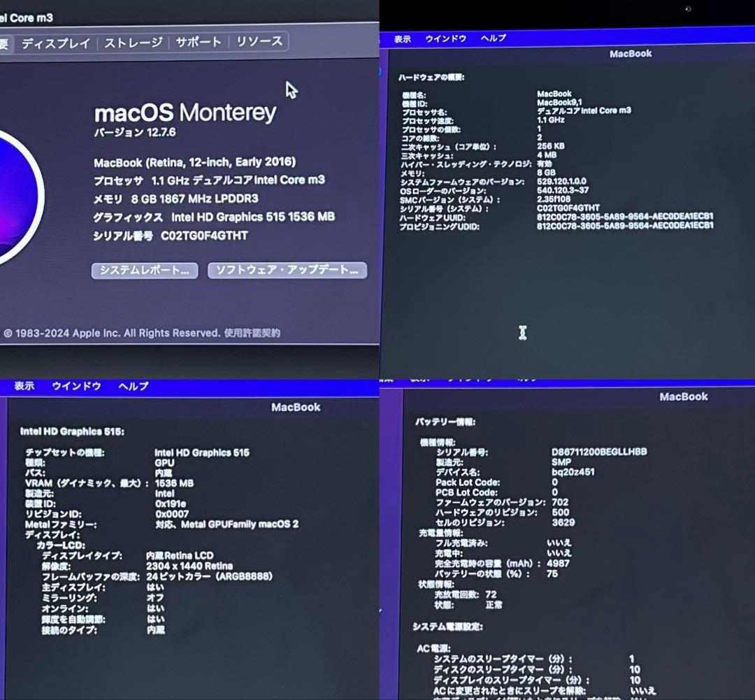Viewport: 755px width, 700px height.
Task: Click OS loader version 540.120.3~37
Action: pyautogui.click(x=562, y=190)
